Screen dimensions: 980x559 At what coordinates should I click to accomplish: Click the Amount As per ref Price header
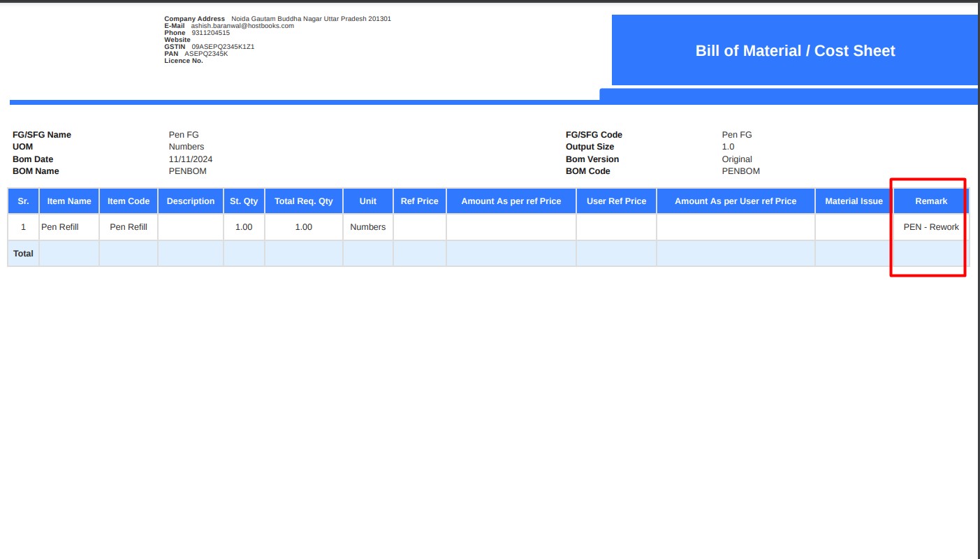pos(511,201)
